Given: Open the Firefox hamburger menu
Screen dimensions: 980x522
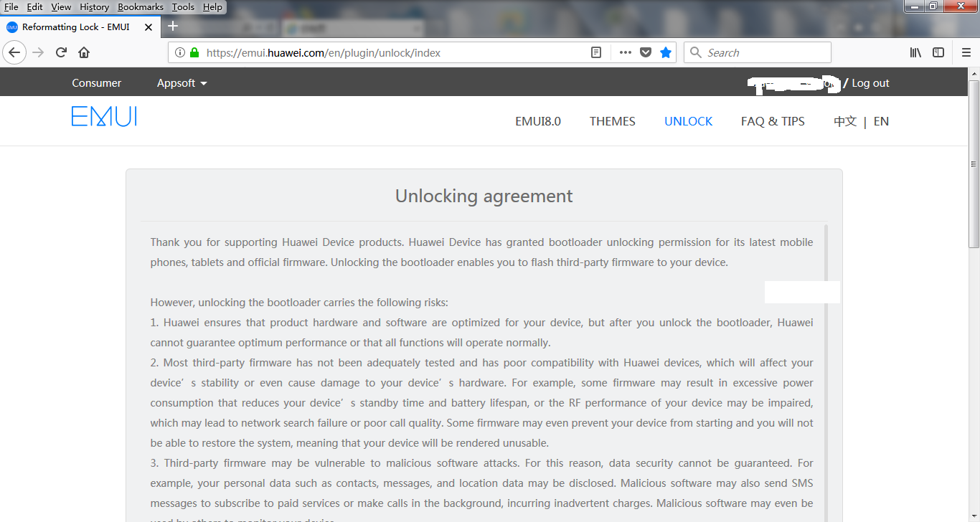Looking at the screenshot, I should [x=966, y=52].
